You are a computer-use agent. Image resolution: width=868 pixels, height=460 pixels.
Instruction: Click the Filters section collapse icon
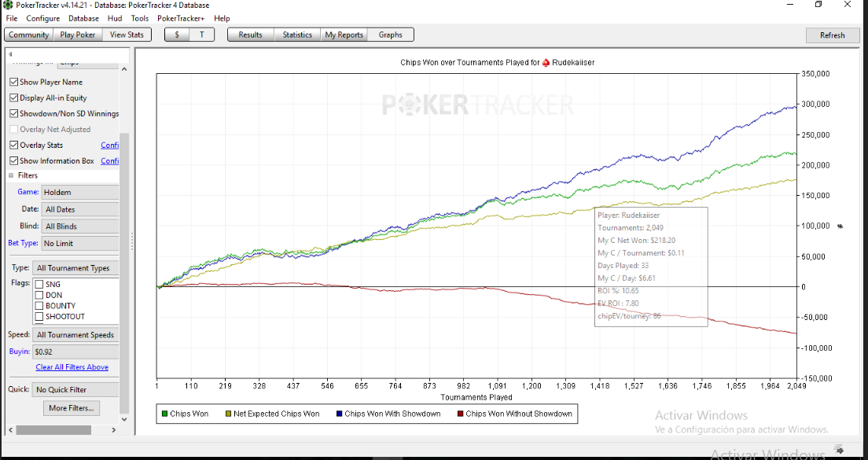[11, 175]
